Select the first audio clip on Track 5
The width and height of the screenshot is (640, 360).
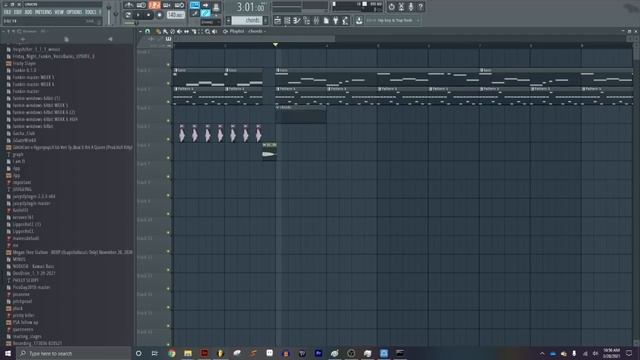click(182, 133)
